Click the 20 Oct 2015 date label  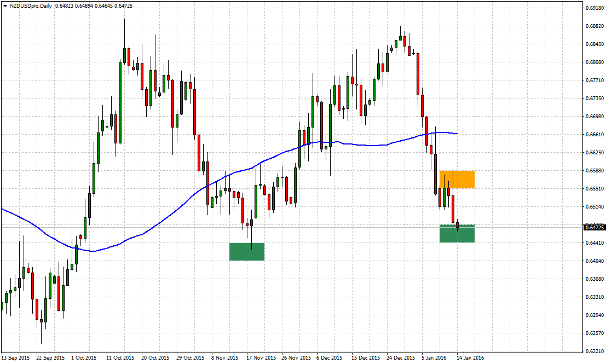pos(155,358)
